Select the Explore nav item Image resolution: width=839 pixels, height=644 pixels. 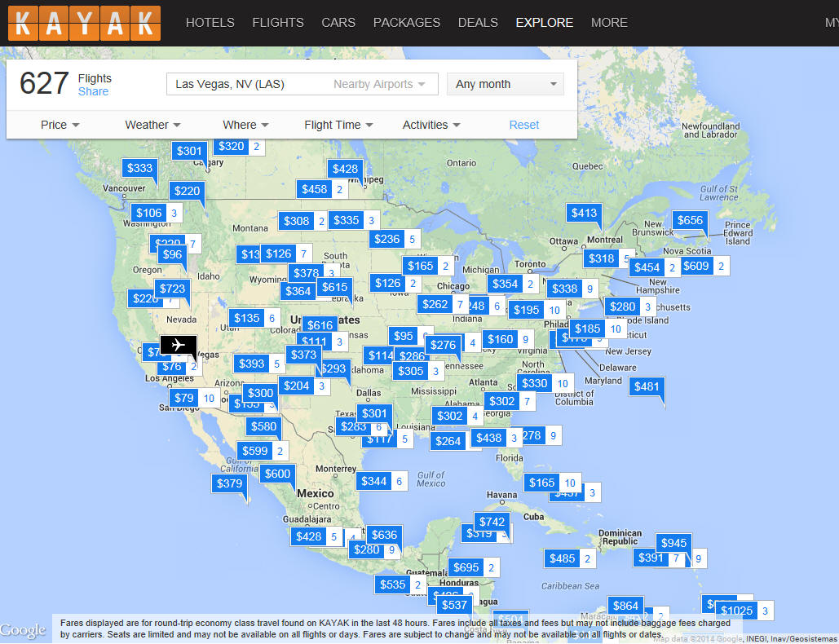pos(544,23)
